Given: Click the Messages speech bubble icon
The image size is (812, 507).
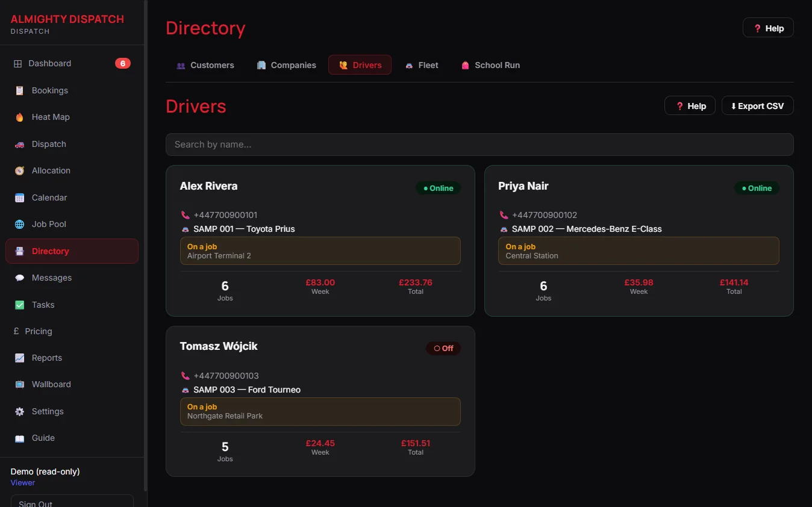Looking at the screenshot, I should 19,278.
